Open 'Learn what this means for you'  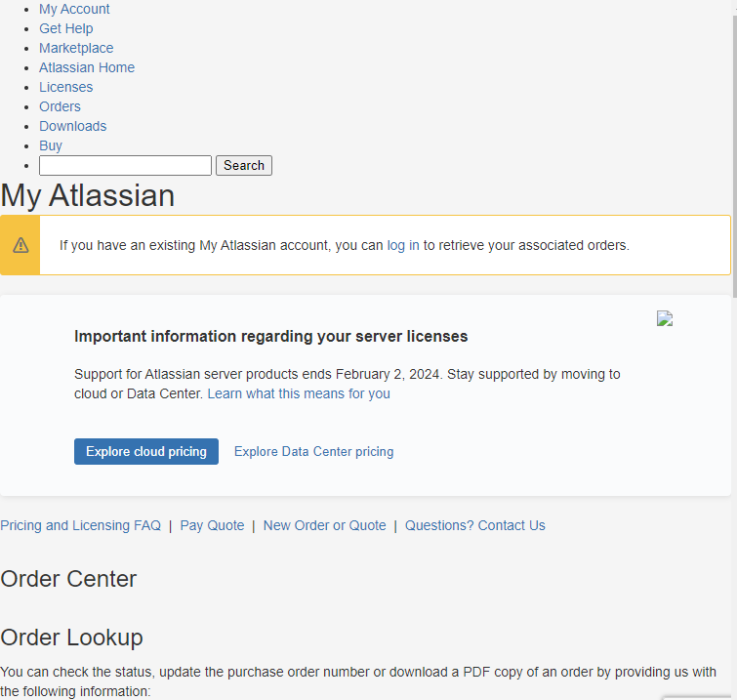pyautogui.click(x=299, y=393)
